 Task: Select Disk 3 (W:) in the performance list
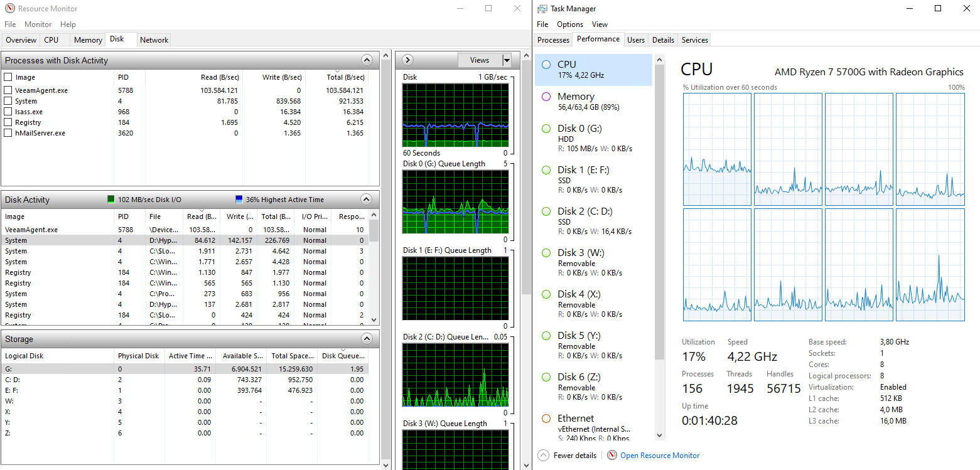(x=593, y=262)
